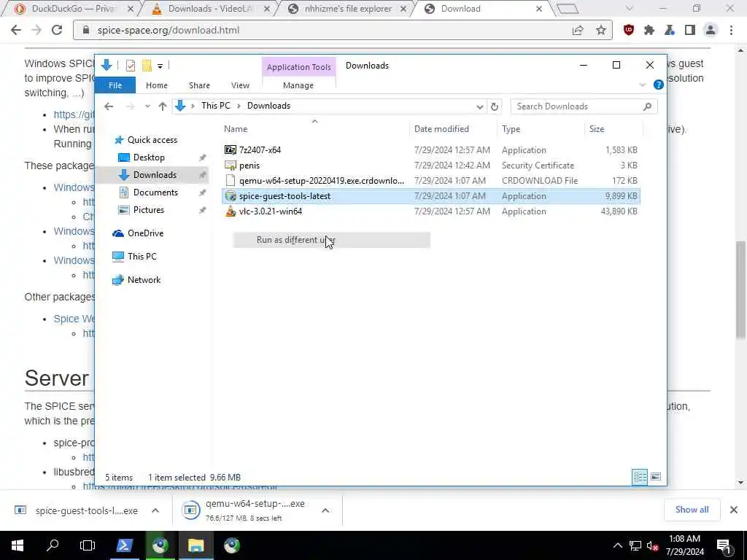This screenshot has height=560, width=747.
Task: Click the share page icon in address bar
Action: click(x=578, y=30)
